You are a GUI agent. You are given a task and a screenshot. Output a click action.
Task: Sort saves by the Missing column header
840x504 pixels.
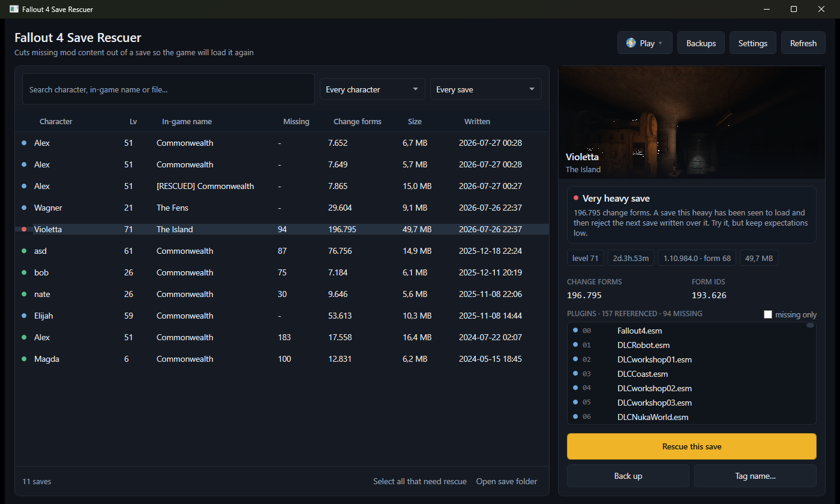[296, 121]
